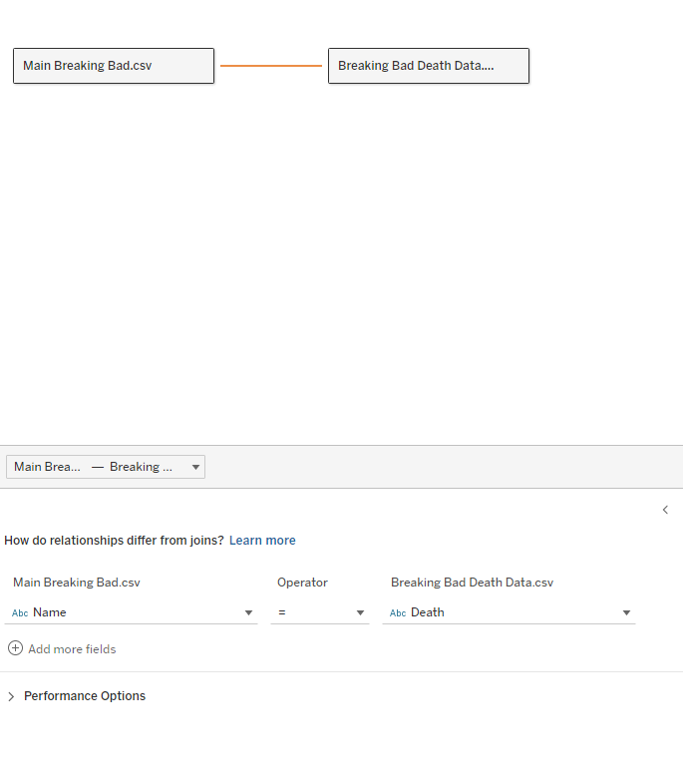Click the Add more fields plus icon
683x784 pixels.
[16, 648]
